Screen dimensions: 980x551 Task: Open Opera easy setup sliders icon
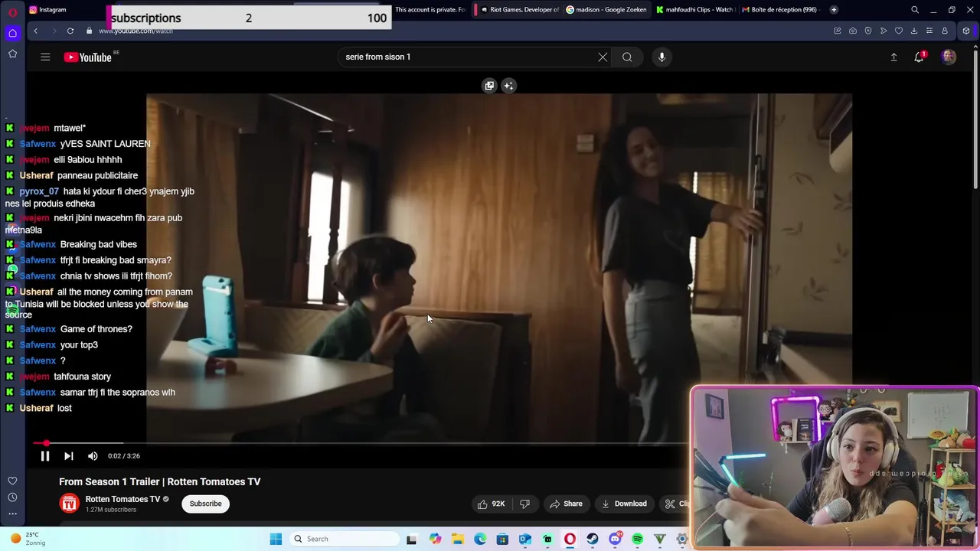pyautogui.click(x=929, y=31)
